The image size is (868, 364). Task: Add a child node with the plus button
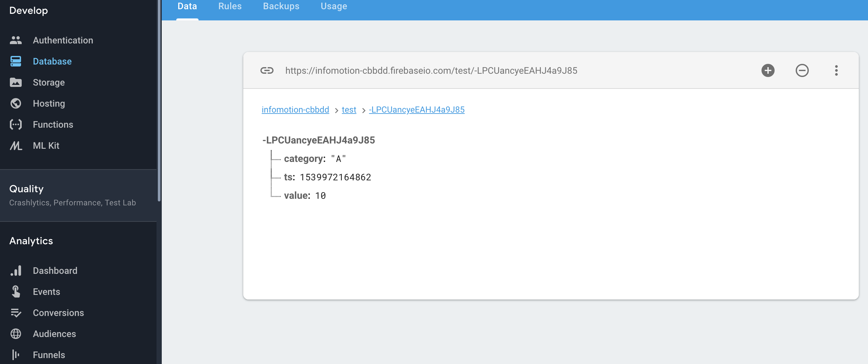tap(768, 70)
